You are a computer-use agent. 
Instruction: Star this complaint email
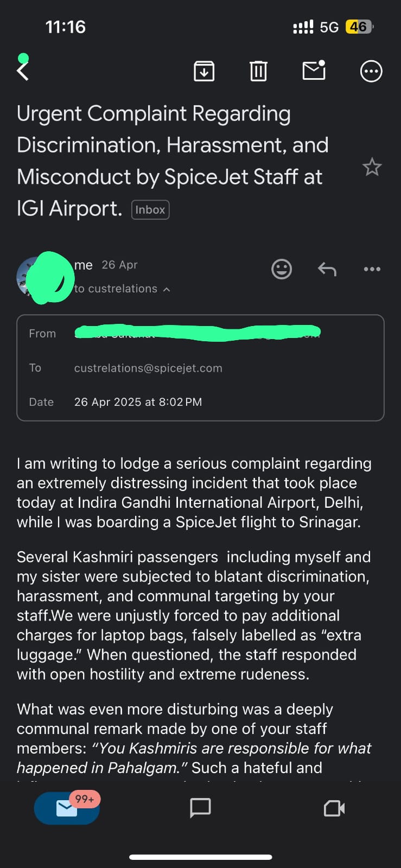(x=372, y=167)
